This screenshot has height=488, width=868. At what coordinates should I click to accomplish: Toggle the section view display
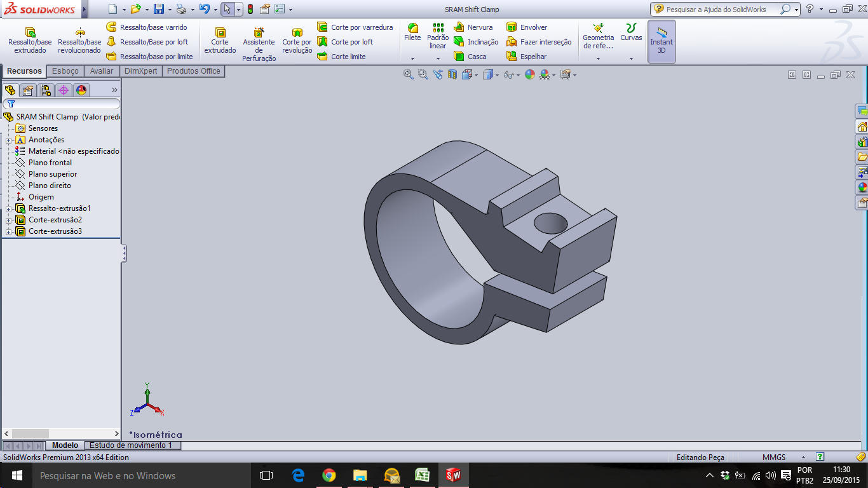coord(452,74)
